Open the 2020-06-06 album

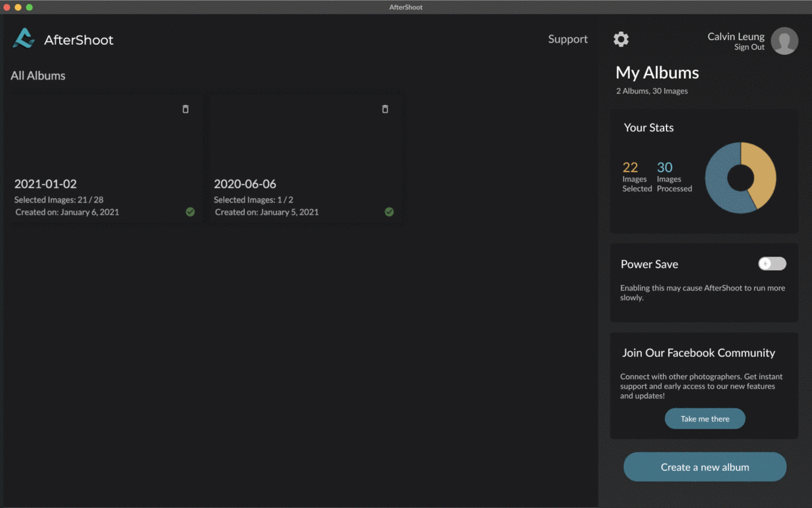pos(306,158)
